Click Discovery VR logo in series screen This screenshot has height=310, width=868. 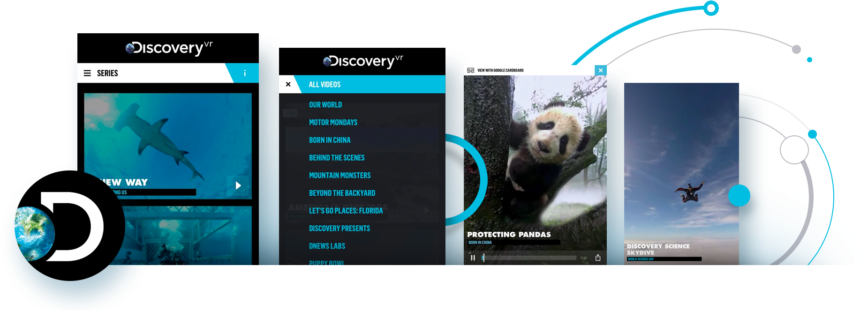pos(169,48)
